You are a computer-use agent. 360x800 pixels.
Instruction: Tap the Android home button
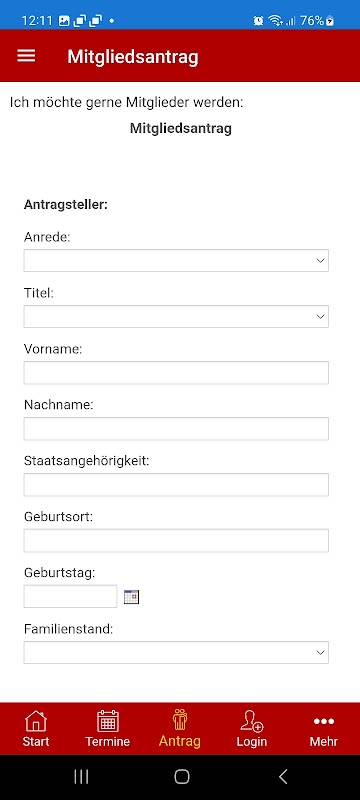[x=182, y=777]
